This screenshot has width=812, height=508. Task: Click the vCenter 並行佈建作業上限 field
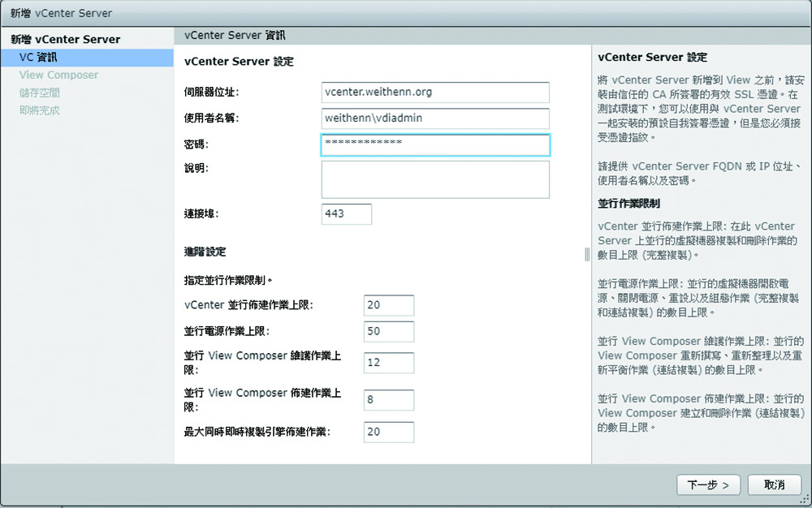pos(389,305)
